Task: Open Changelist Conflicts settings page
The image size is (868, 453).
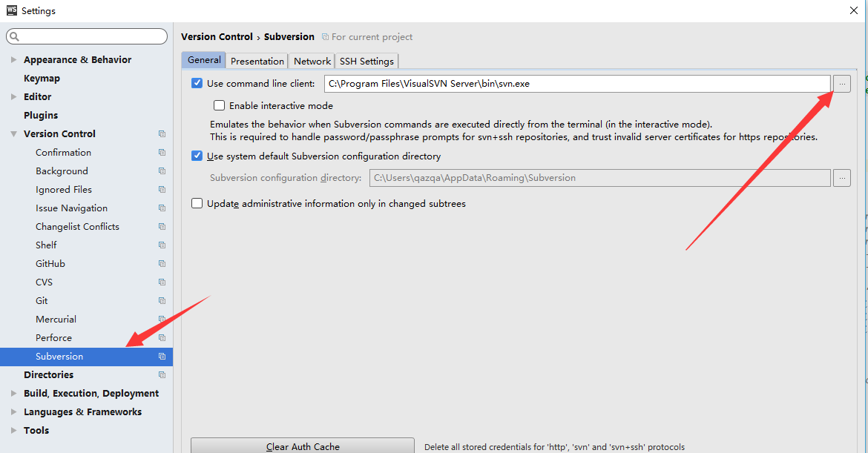Action: [77, 226]
